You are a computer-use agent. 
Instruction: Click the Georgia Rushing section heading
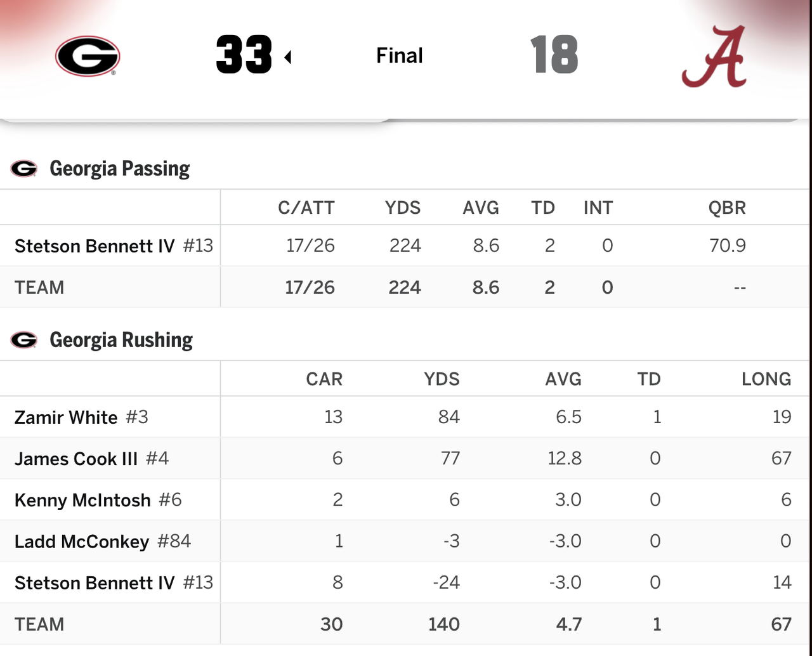(x=121, y=340)
